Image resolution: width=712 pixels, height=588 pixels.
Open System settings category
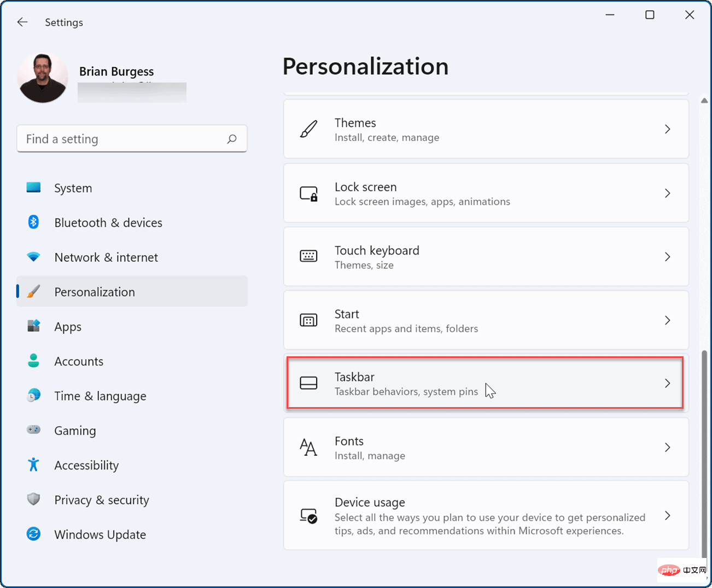pyautogui.click(x=73, y=188)
